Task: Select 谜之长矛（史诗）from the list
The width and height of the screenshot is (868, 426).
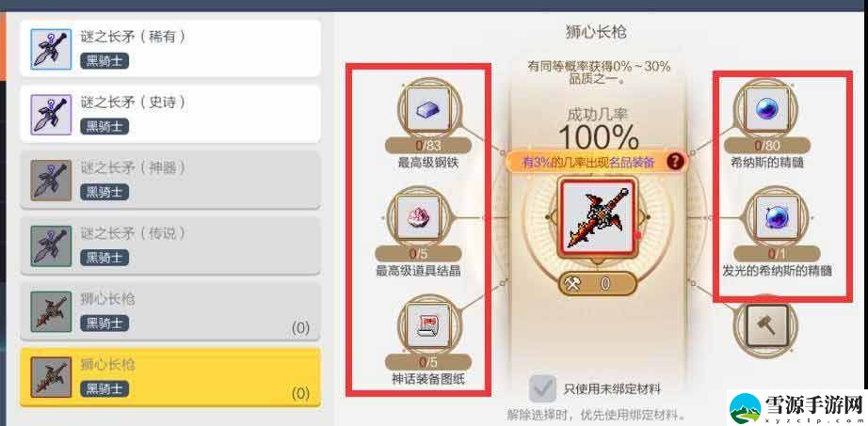Action: (x=170, y=114)
